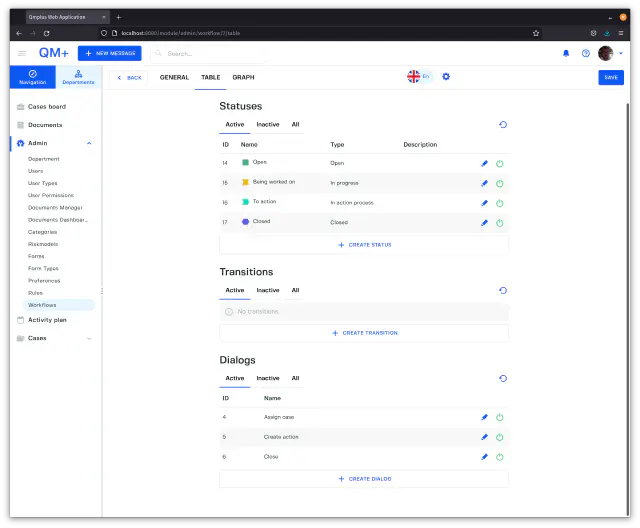Screen dimensions: 640x528
Task: Open the GENERAL tab
Action: point(174,77)
